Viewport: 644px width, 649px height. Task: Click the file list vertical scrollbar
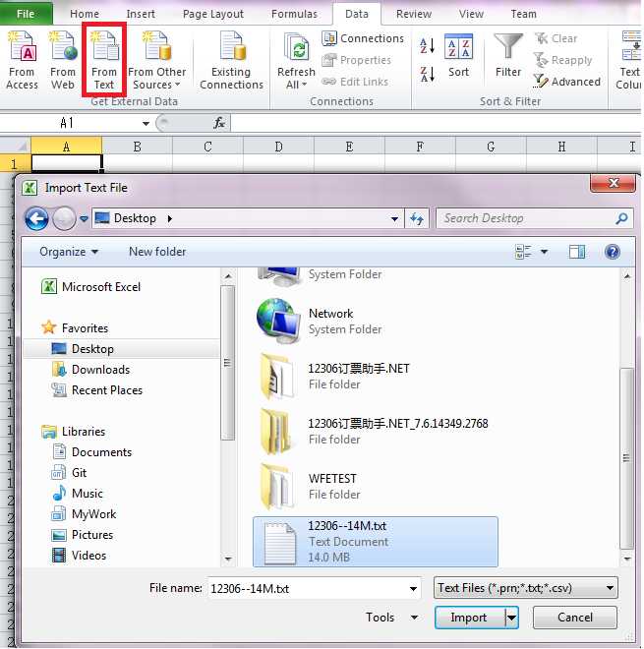pos(626,457)
